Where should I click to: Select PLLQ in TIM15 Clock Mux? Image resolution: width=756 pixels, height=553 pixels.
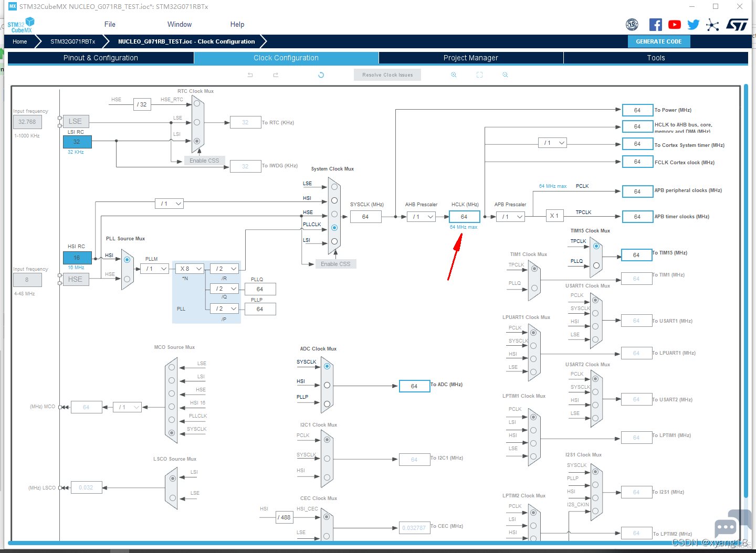[596, 265]
